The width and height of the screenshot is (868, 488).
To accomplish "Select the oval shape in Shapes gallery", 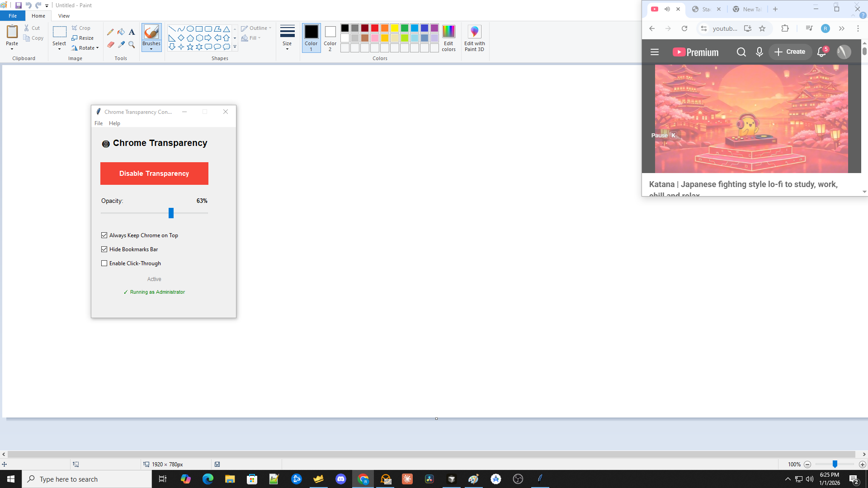I will (190, 28).
